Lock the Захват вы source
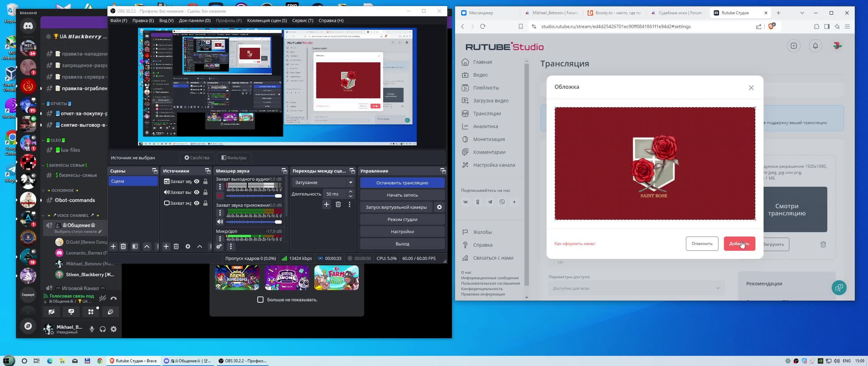This screenshot has width=868, height=366. (x=205, y=192)
